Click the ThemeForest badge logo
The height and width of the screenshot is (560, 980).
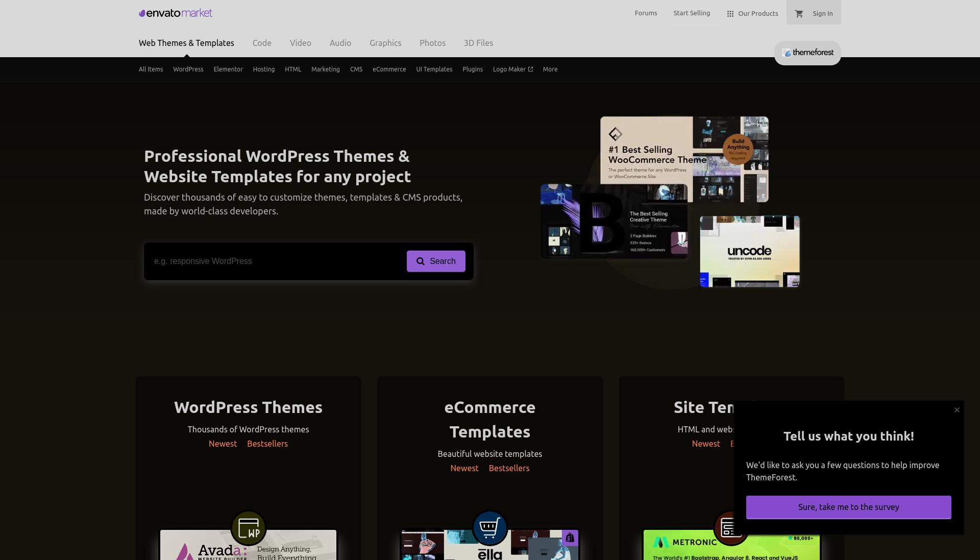(x=807, y=53)
